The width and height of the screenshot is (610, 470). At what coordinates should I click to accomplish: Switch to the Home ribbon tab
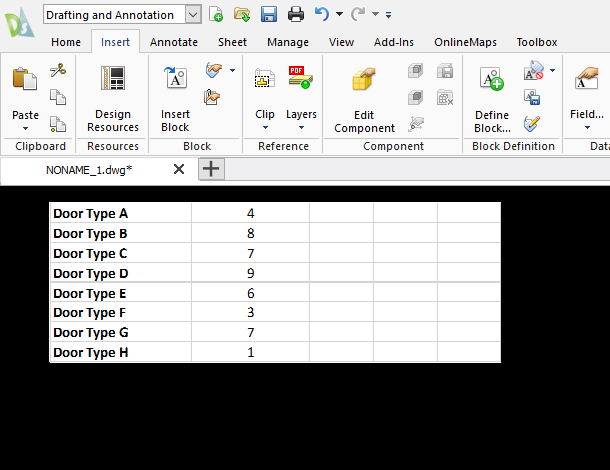tap(66, 42)
